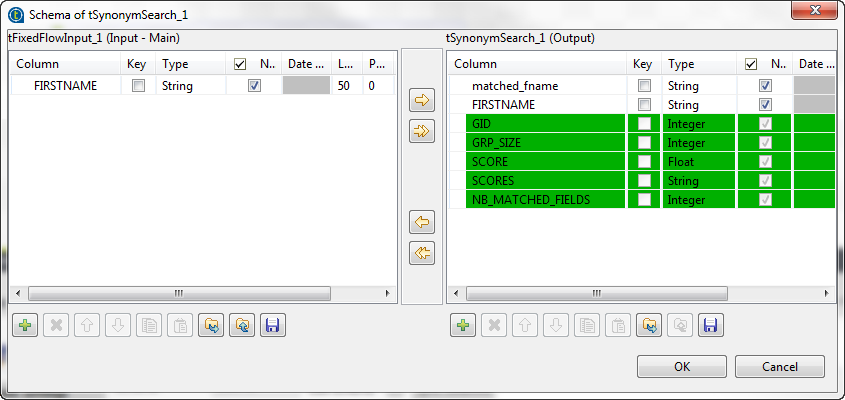845x400 pixels.
Task: Click the output schema move down arrow
Action: pos(556,326)
